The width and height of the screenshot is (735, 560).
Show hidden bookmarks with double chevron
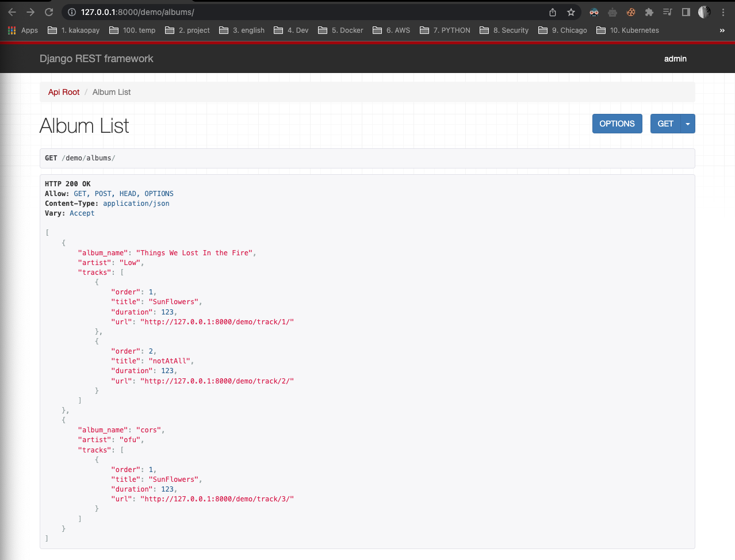(x=722, y=30)
